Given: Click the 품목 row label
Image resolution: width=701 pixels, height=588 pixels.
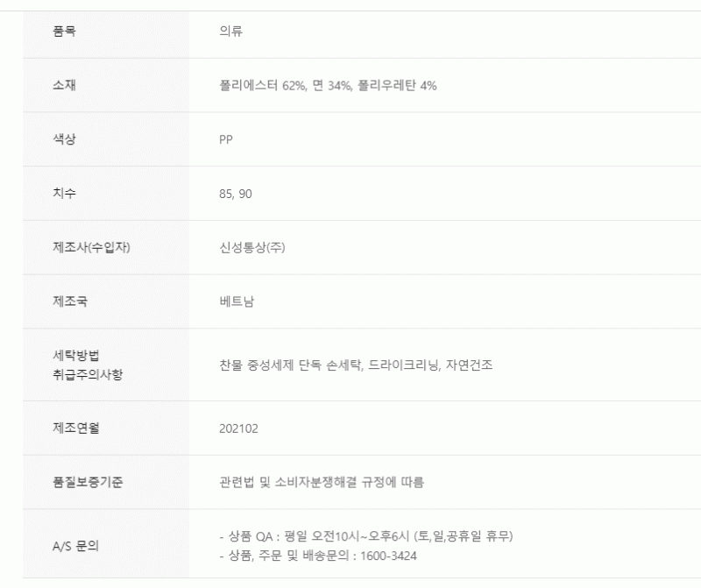Looking at the screenshot, I should (x=64, y=31).
